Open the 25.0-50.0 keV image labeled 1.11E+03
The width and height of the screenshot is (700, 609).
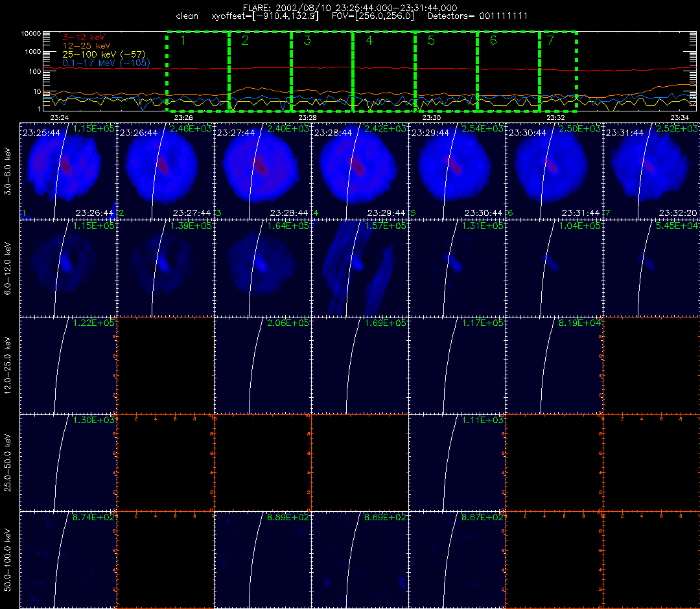click(x=458, y=463)
